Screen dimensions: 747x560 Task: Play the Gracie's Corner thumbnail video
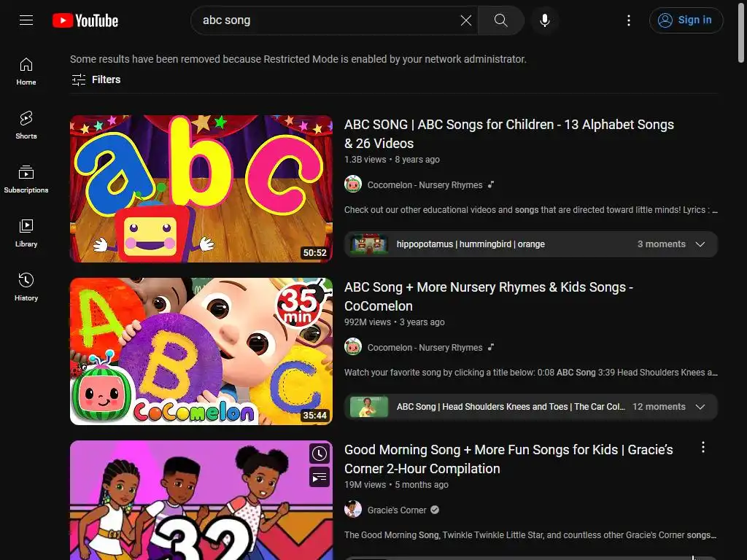coord(201,500)
